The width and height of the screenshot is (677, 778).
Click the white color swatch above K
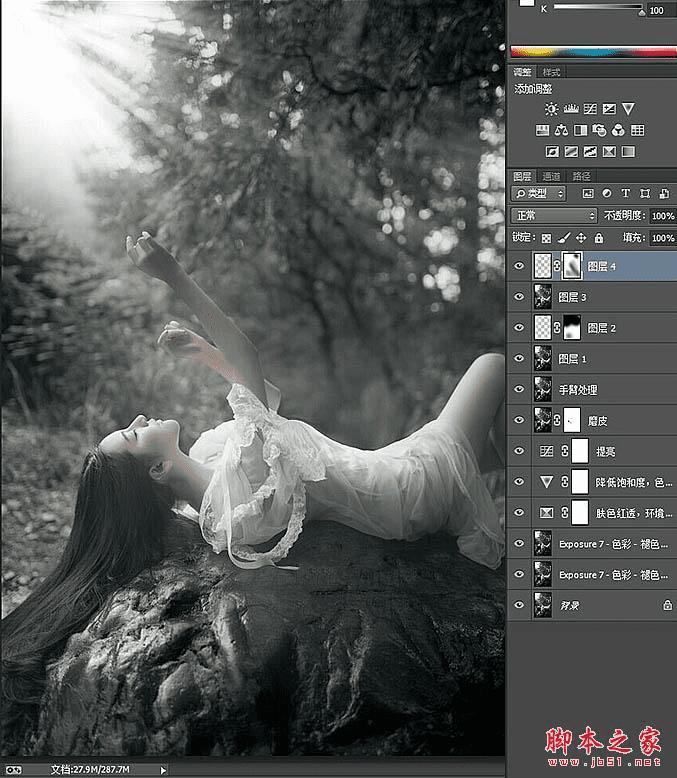[526, 2]
